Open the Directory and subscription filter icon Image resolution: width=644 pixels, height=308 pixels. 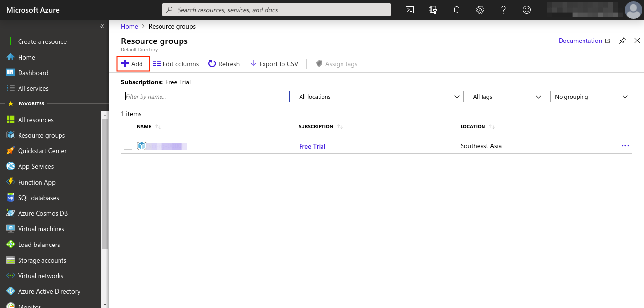click(433, 10)
